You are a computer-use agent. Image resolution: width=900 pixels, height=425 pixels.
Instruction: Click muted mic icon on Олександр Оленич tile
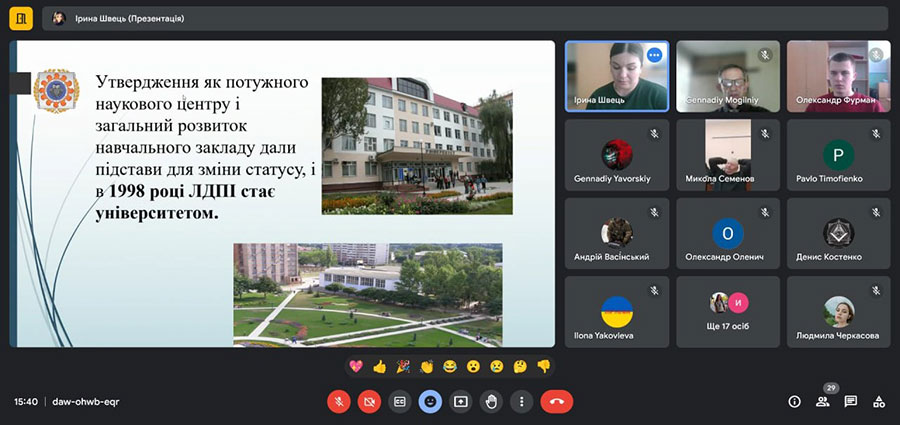[x=765, y=212]
